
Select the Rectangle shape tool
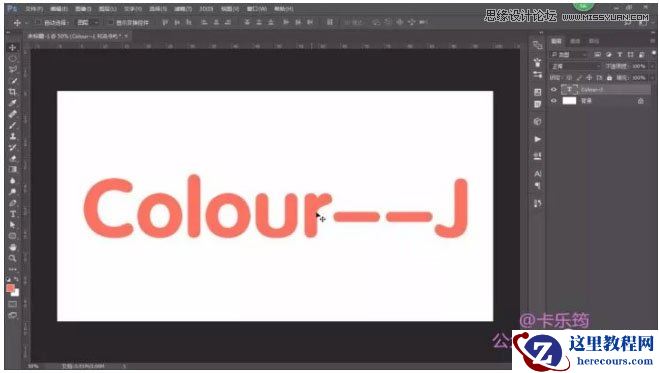click(13, 236)
